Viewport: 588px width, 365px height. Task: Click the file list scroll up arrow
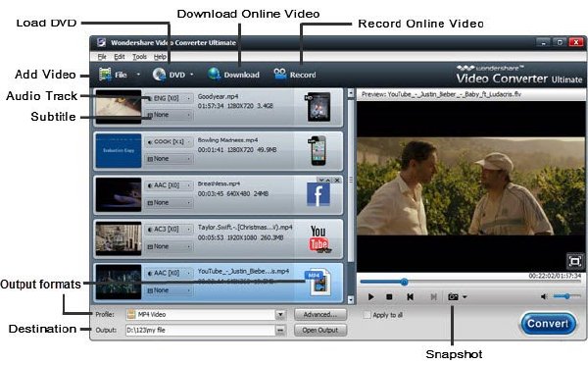pos(351,93)
